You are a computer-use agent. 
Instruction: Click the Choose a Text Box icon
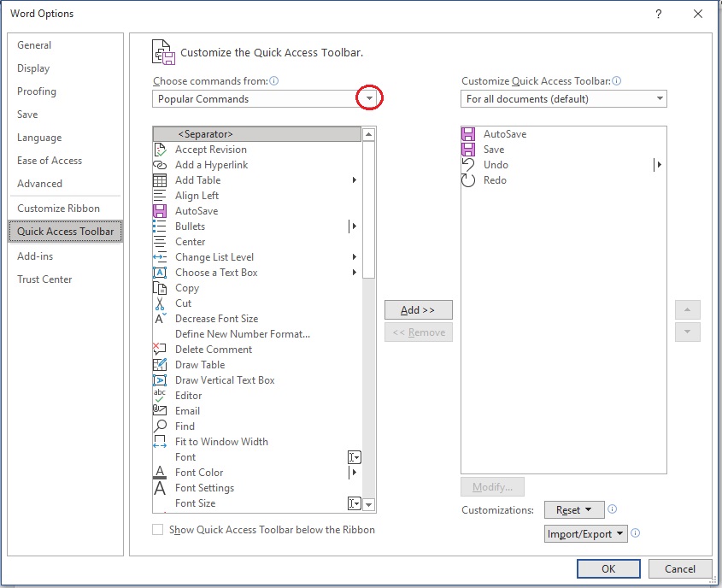[160, 273]
